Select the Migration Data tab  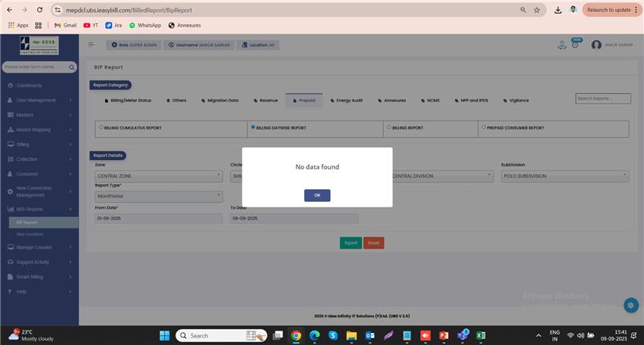(x=220, y=101)
